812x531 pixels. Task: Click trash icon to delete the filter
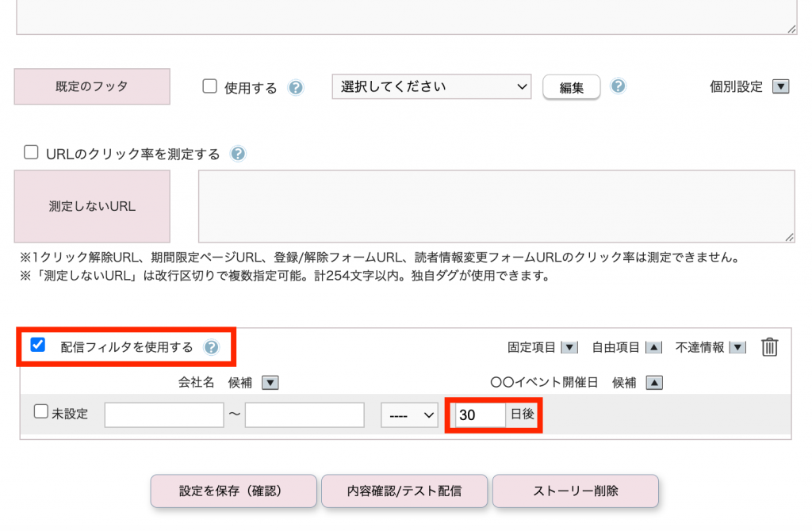tap(769, 347)
